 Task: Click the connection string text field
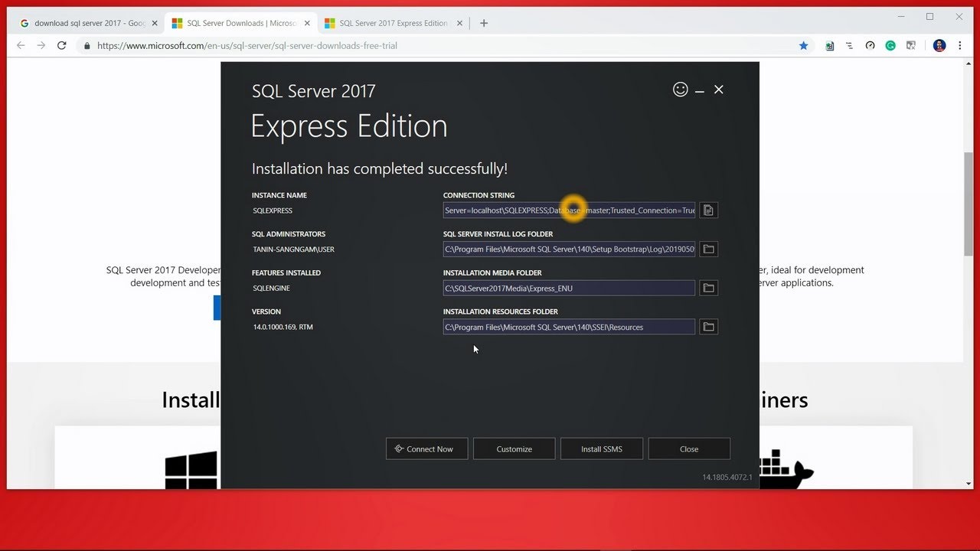tap(569, 210)
